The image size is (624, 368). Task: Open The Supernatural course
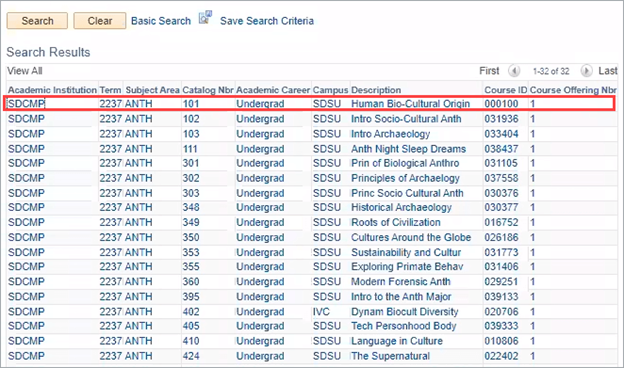(x=390, y=356)
